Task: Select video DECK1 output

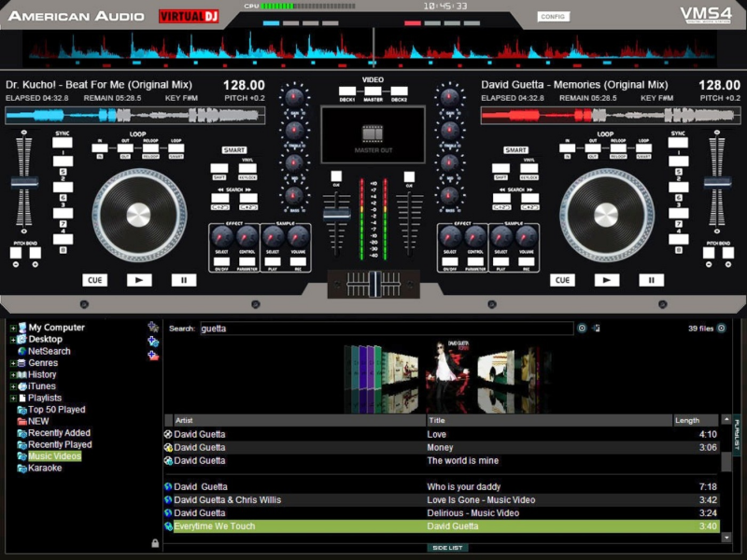Action: tap(347, 91)
